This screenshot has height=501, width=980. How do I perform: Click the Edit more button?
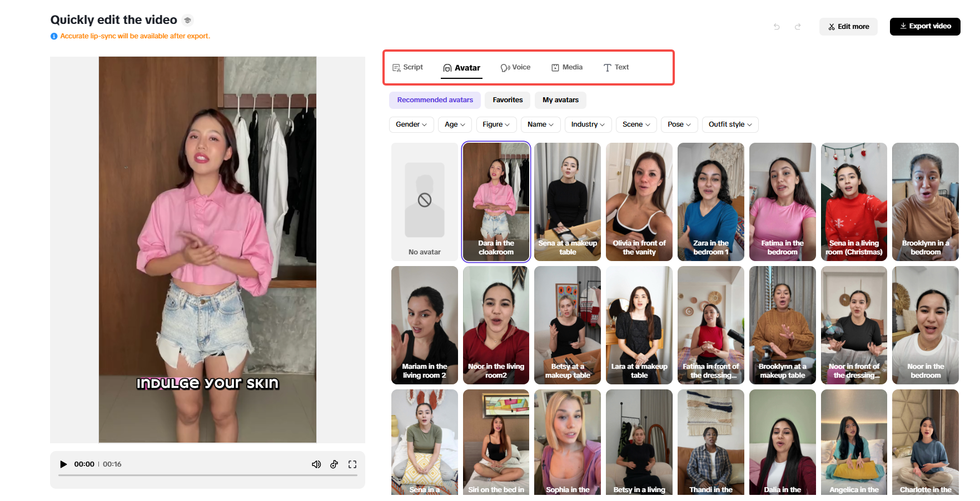[x=848, y=27]
